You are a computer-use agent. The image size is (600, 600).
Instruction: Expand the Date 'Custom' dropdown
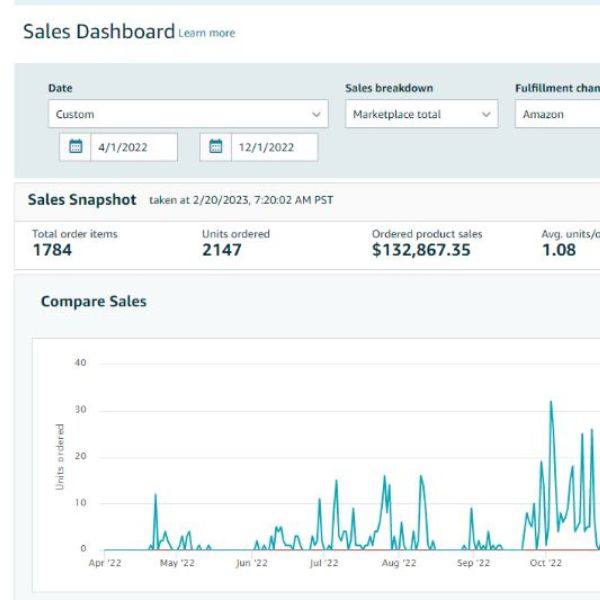[188, 114]
